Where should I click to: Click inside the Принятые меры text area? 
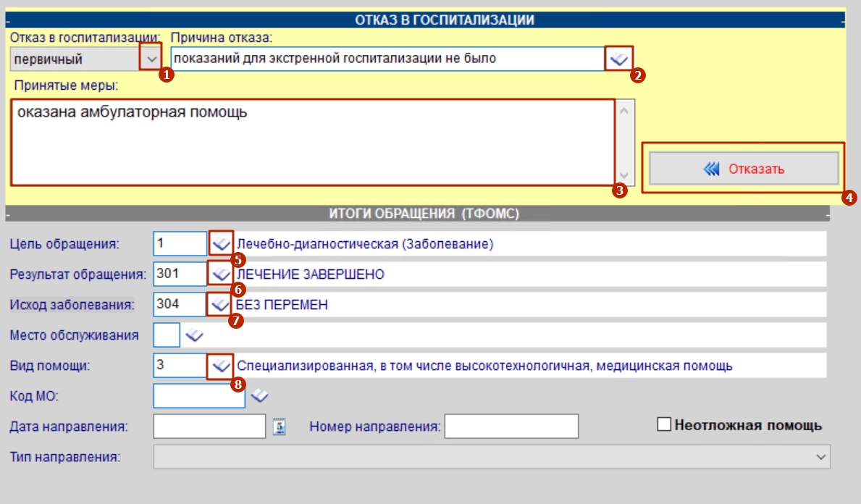tap(312, 142)
